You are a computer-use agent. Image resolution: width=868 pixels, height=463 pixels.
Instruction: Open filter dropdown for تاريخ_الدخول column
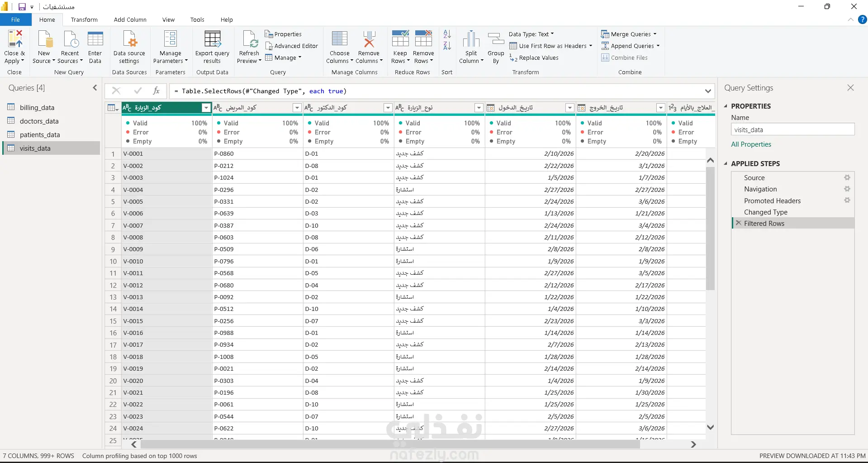click(570, 108)
